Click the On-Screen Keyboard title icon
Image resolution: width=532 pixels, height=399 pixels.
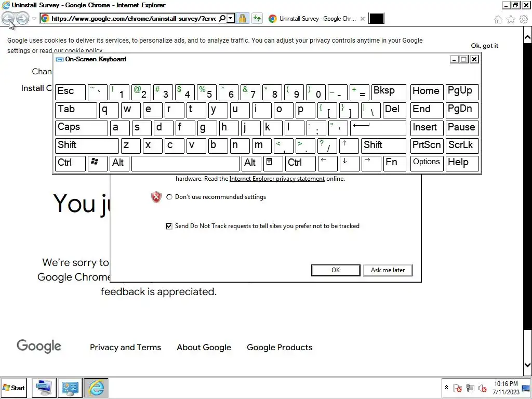pos(60,59)
